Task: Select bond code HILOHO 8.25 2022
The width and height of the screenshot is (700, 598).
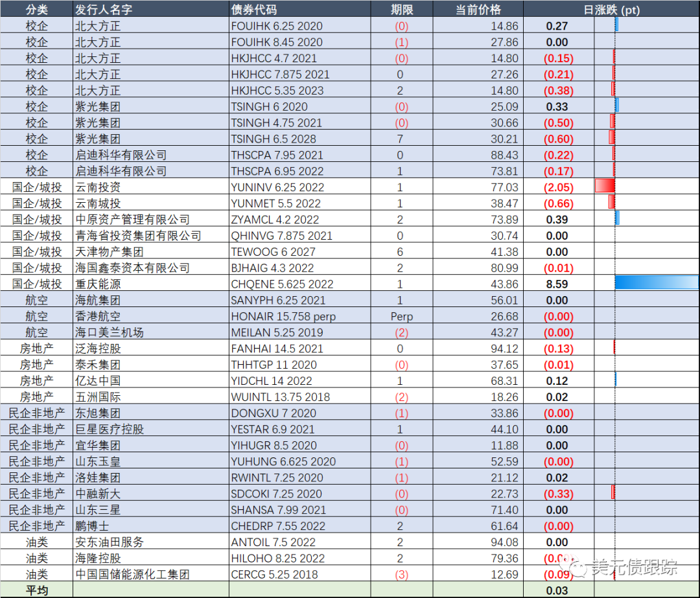Action: (x=277, y=558)
